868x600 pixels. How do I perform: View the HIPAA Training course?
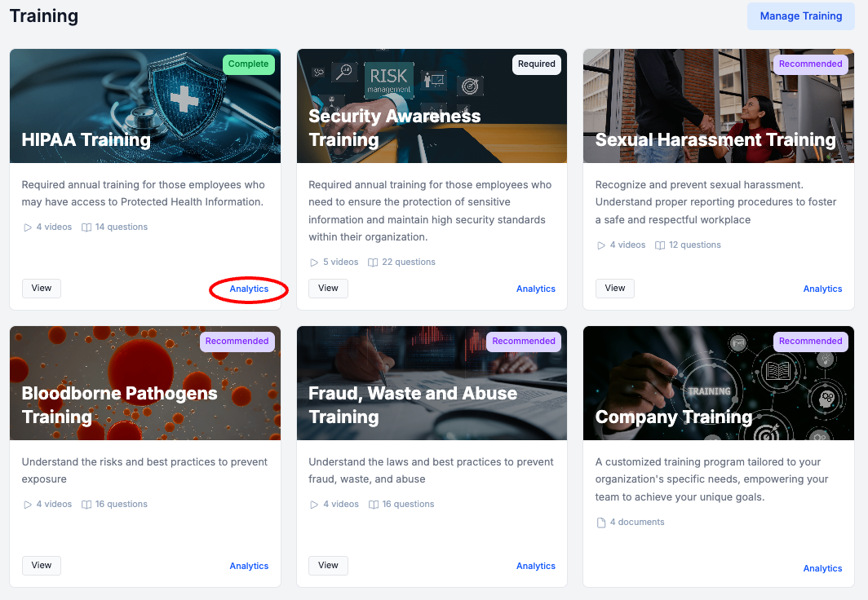42,288
